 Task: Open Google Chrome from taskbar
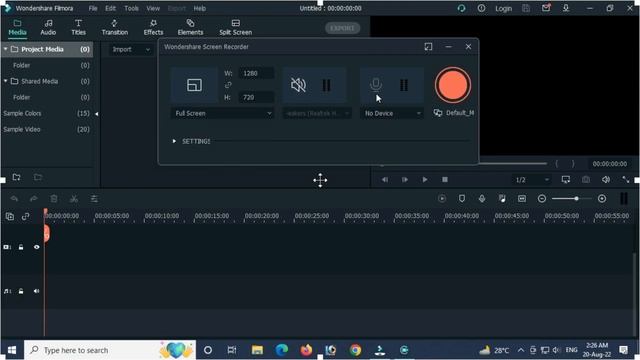(x=355, y=350)
